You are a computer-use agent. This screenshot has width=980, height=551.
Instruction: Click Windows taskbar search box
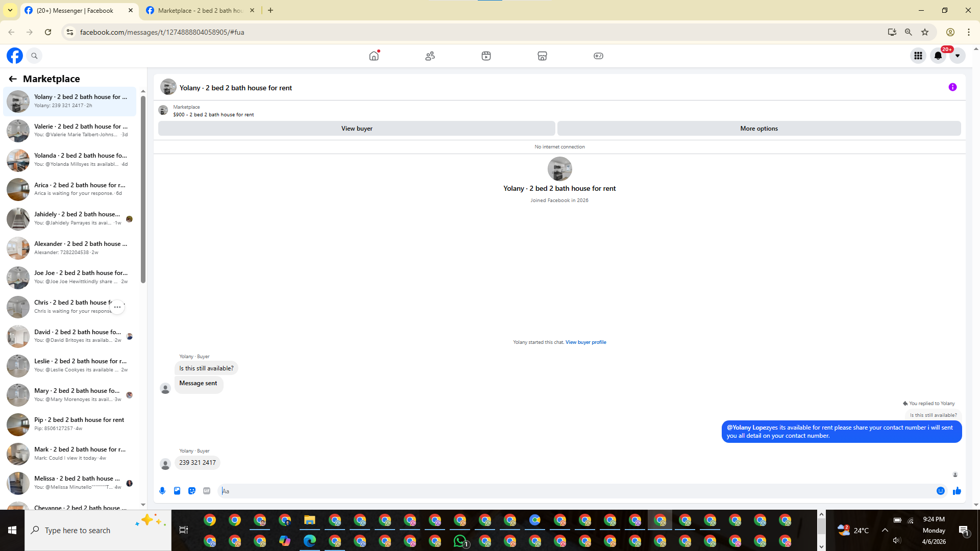click(x=98, y=530)
